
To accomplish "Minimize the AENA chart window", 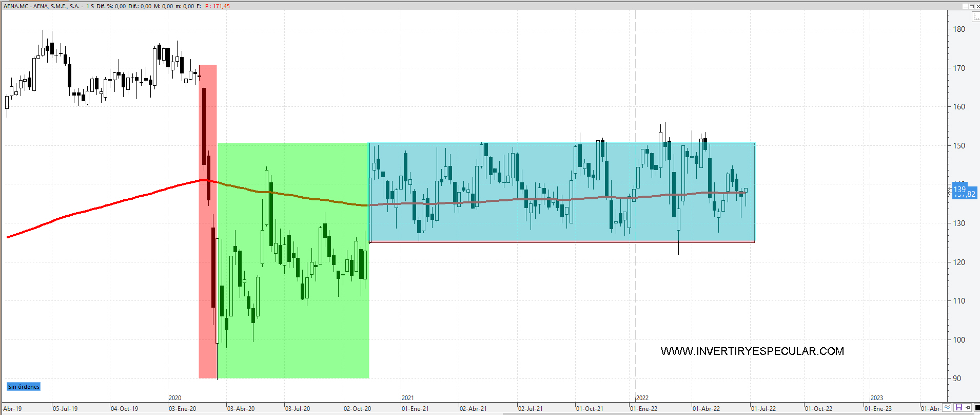I will [965, 6].
